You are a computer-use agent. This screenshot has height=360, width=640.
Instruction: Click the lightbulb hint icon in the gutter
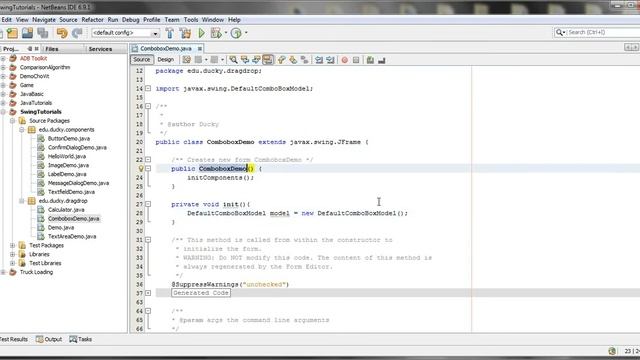point(141,169)
